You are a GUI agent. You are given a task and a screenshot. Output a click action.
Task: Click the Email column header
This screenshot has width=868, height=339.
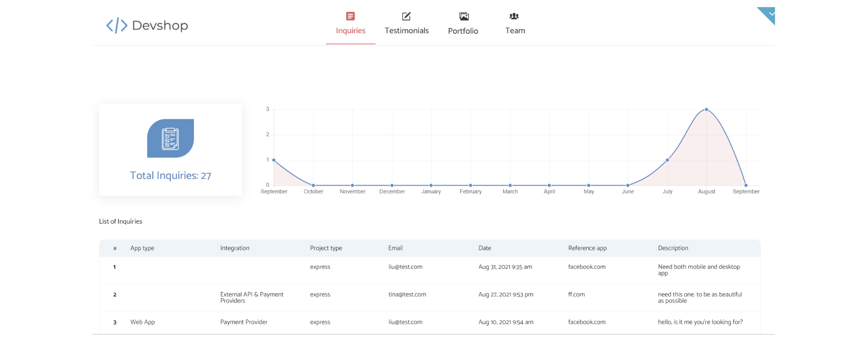pos(395,248)
